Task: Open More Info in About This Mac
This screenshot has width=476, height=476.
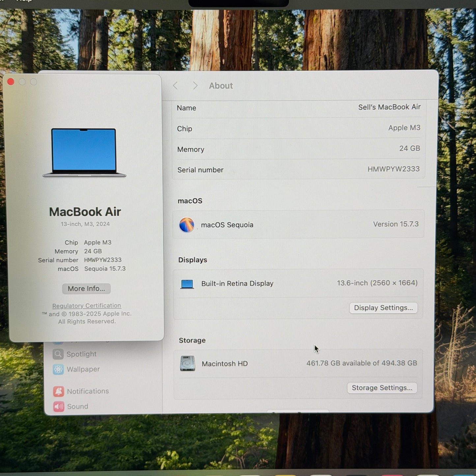Action: coord(86,289)
